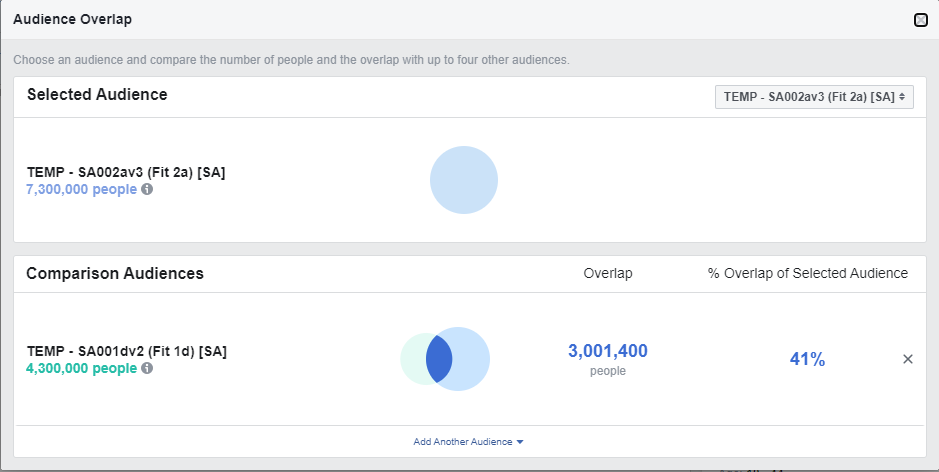
Task: Click the SA001dv2 (Fit 1d) audience name
Action: pos(126,352)
